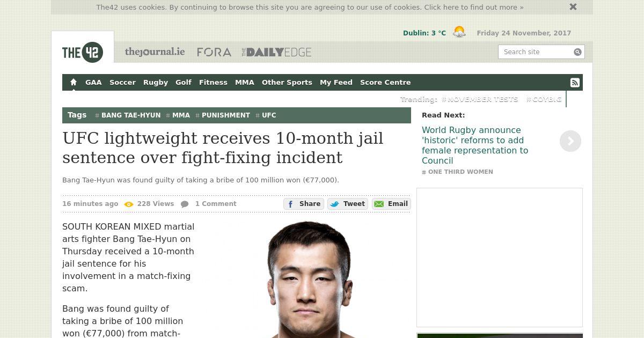The height and width of the screenshot is (338, 644).
Task: Open the Score Centre section
Action: pyautogui.click(x=385, y=82)
